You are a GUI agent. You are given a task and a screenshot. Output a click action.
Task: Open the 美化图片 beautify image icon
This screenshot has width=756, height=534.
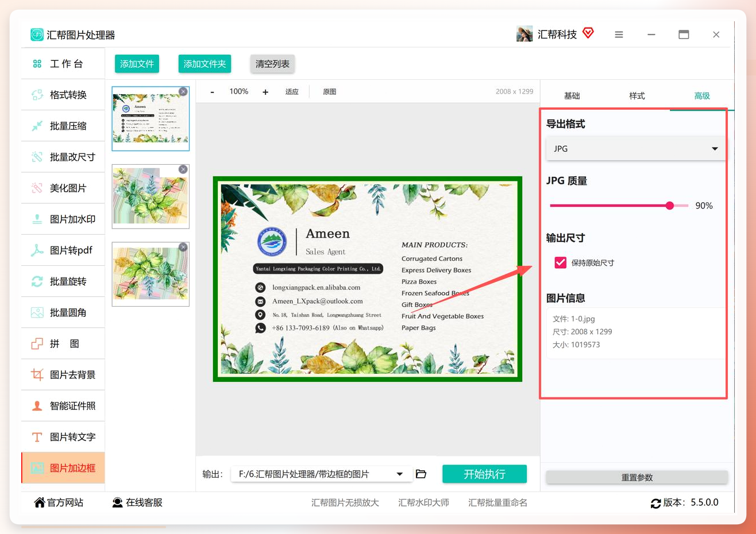click(37, 188)
